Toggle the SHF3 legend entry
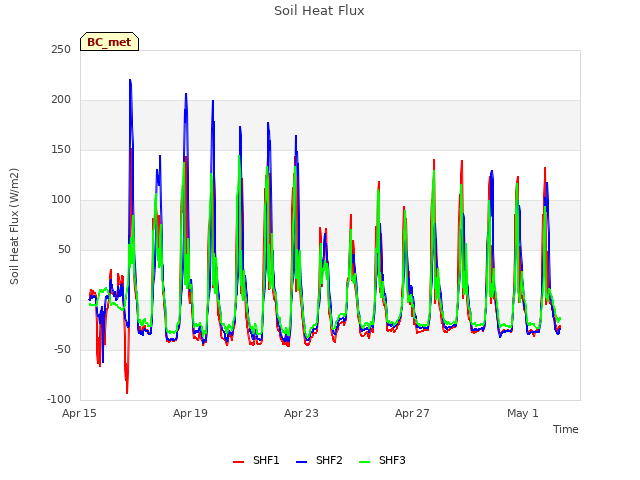This screenshot has width=640, height=480. pyautogui.click(x=382, y=460)
